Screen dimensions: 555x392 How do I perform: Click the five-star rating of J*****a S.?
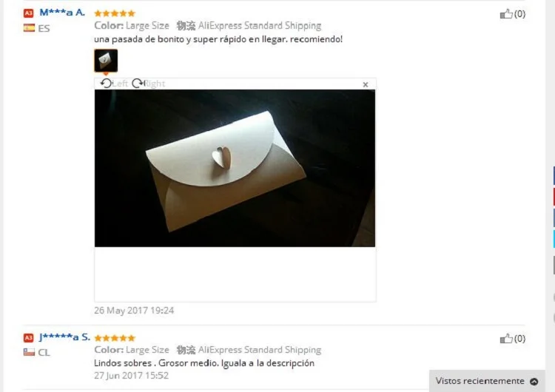[115, 338]
